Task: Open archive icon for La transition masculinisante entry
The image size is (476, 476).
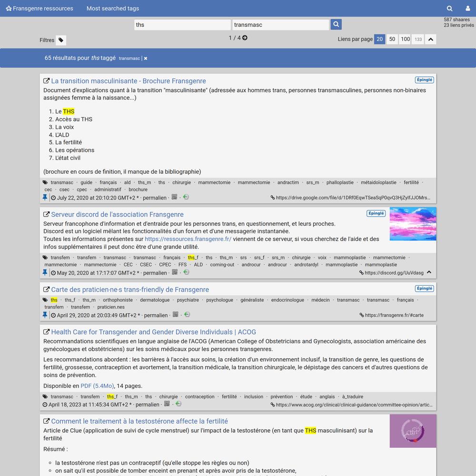Action: [x=186, y=197]
